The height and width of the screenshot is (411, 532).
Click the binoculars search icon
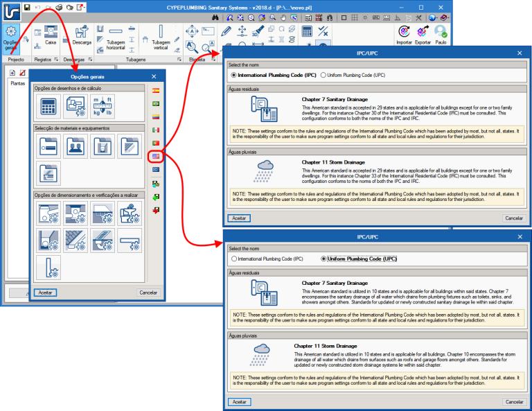(215, 17)
